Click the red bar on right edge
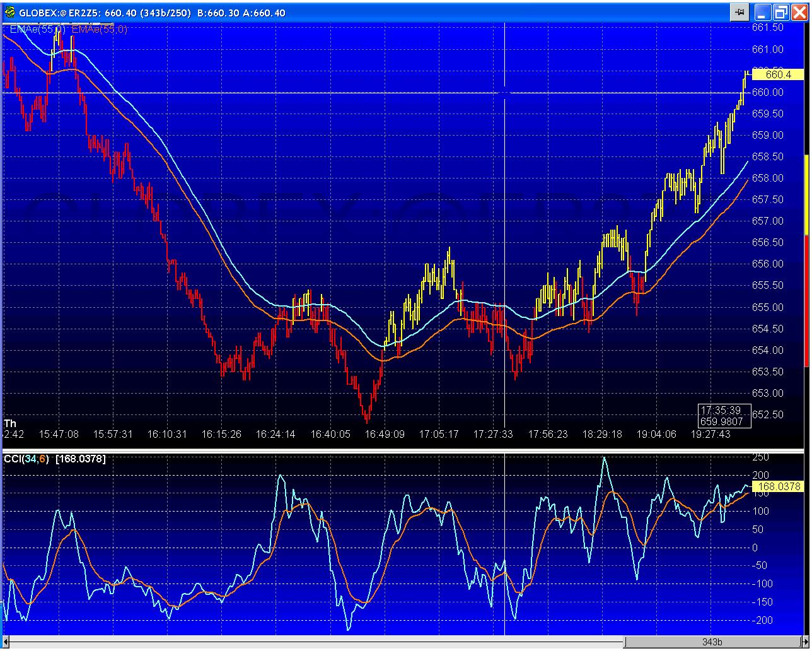The width and height of the screenshot is (812, 651). point(807,300)
